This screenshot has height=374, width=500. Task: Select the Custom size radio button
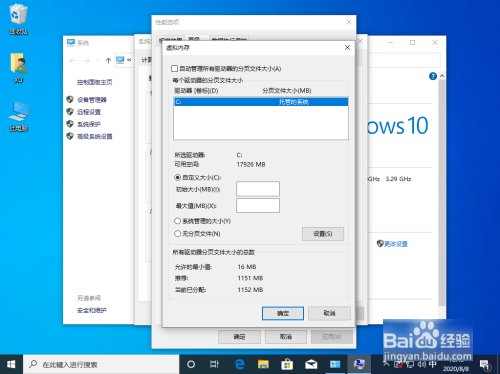[178, 178]
